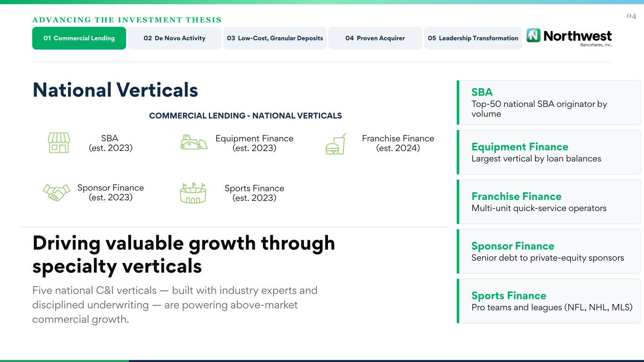Screen dimensions: 644x362
Task: Click the Advancing the Investment Thesis header text
Action: coord(127,20)
